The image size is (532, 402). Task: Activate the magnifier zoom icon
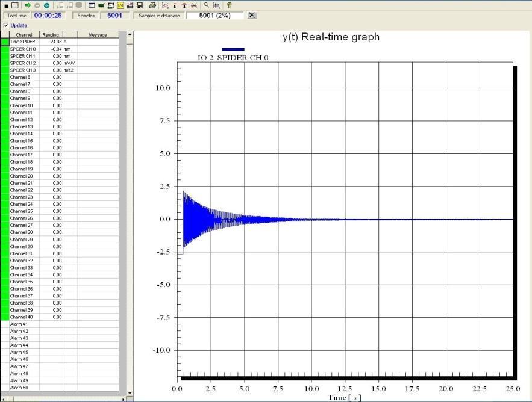click(x=206, y=5)
